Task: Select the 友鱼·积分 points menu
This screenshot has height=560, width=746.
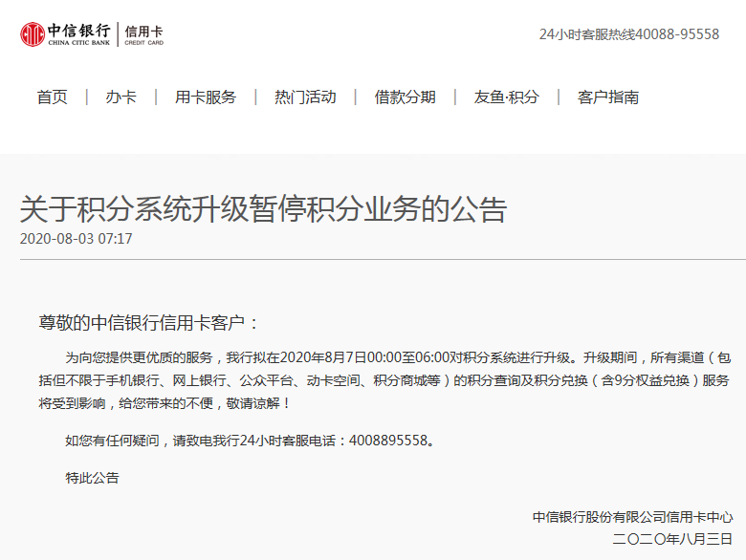Action: coord(506,97)
